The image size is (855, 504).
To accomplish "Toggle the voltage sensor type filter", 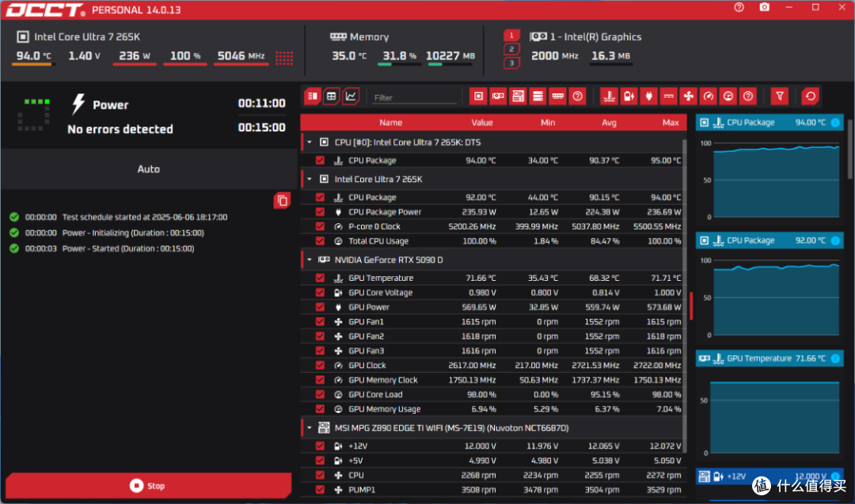I will 629,97.
